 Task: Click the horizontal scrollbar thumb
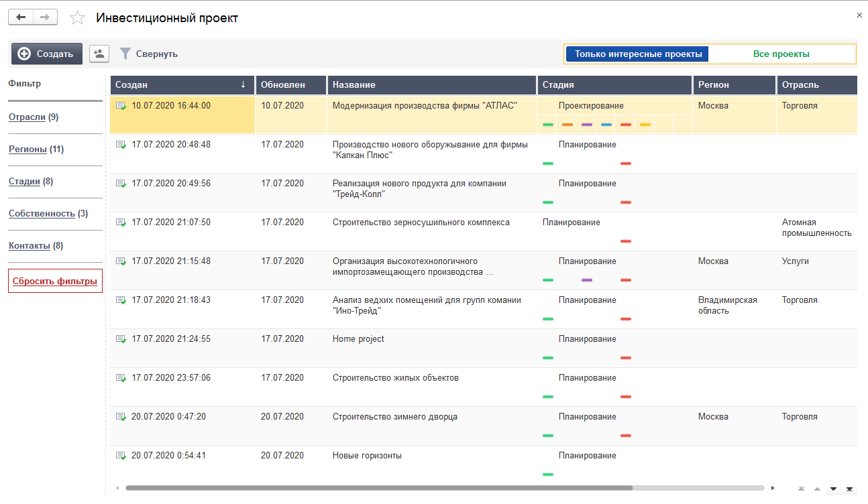[379, 488]
